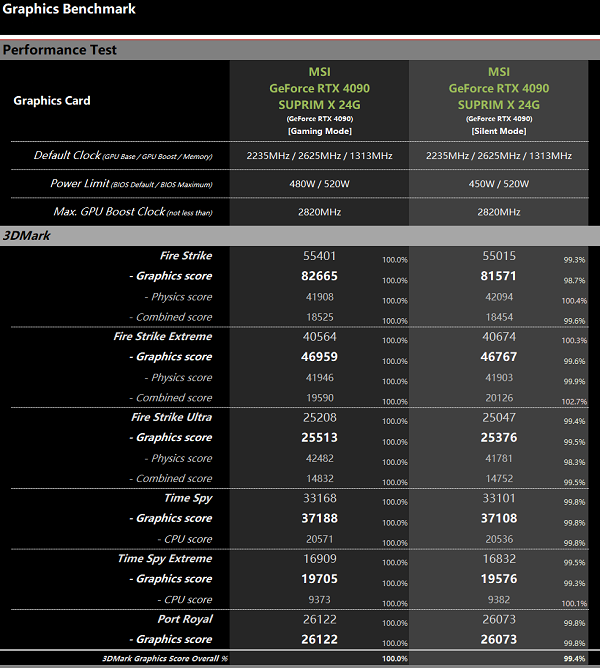
Task: Select the combined score "19590"
Action: pos(320,398)
